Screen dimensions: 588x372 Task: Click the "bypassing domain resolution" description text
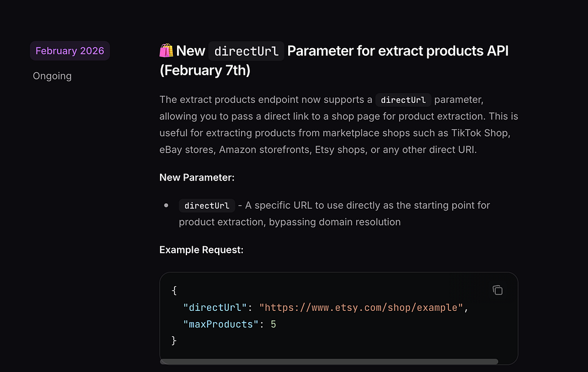tap(335, 222)
